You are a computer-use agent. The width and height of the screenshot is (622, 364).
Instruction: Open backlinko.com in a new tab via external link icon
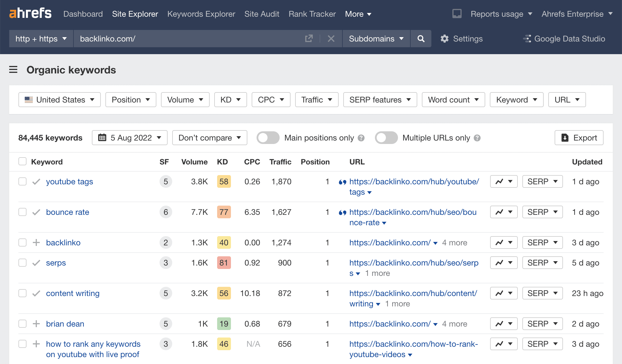click(x=309, y=39)
